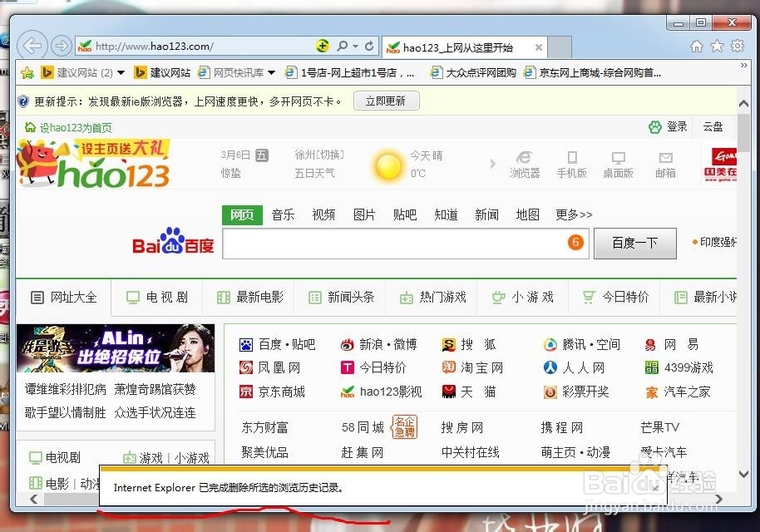Click the 立即更新 button

pyautogui.click(x=386, y=101)
